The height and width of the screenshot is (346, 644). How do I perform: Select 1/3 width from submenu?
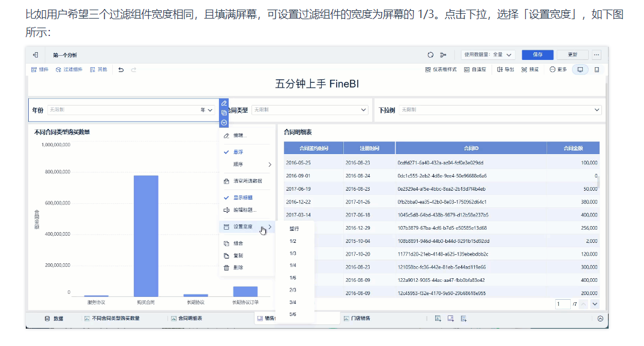(x=293, y=253)
